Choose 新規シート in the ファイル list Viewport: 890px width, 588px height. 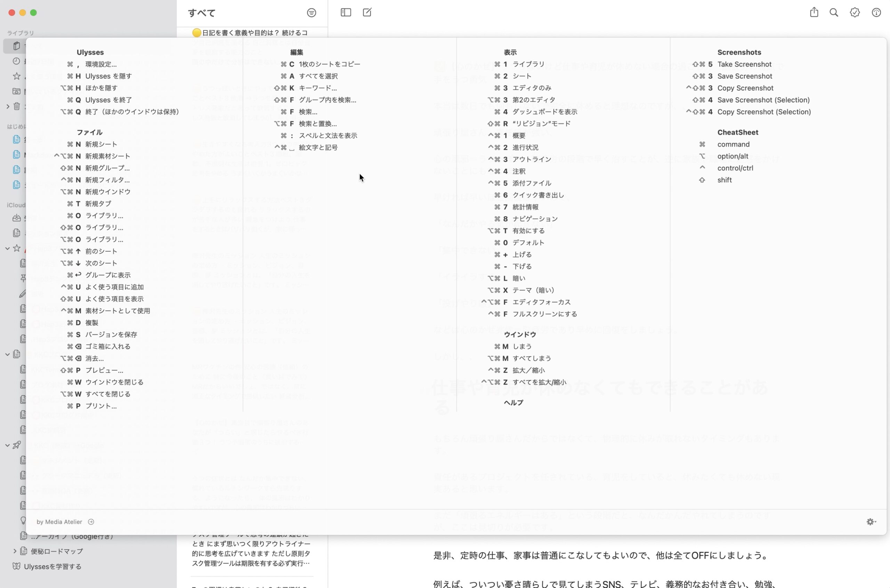101,144
